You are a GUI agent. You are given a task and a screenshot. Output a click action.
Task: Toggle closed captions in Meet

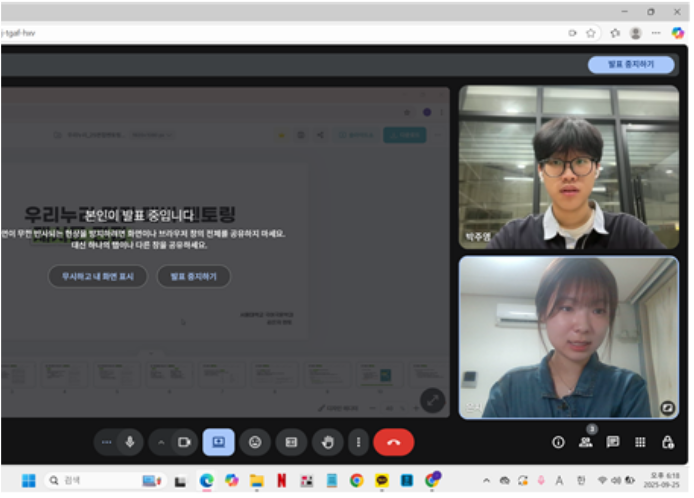pyautogui.click(x=291, y=442)
